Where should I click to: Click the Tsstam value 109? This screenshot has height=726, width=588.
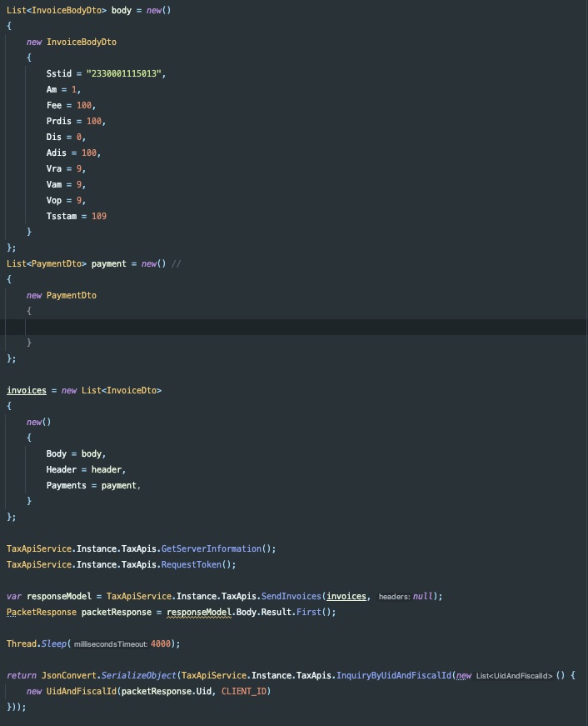(x=99, y=216)
